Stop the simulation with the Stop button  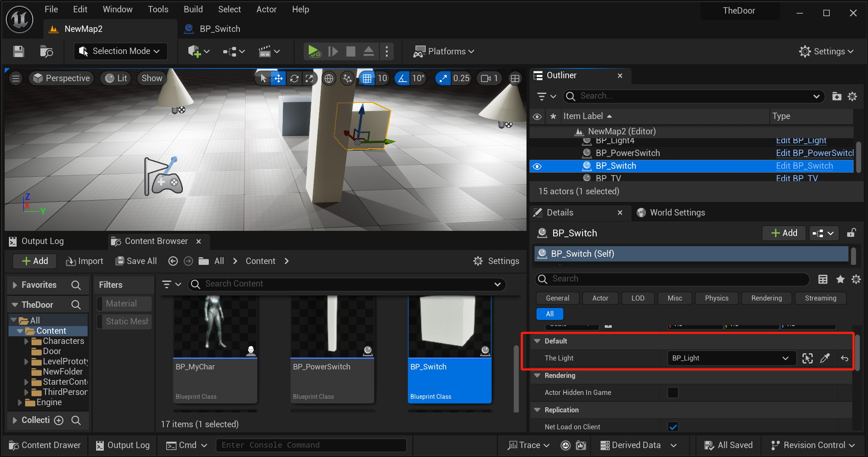point(351,51)
